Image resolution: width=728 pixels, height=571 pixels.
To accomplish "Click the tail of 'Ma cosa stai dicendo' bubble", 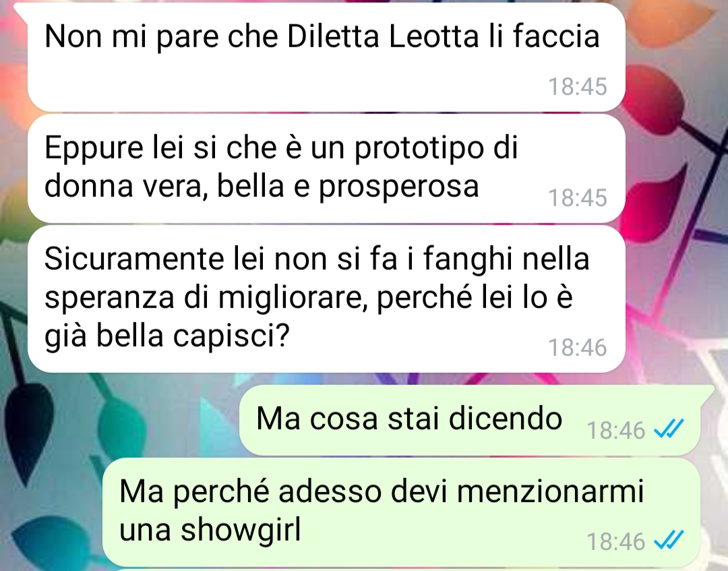I will pyautogui.click(x=706, y=392).
